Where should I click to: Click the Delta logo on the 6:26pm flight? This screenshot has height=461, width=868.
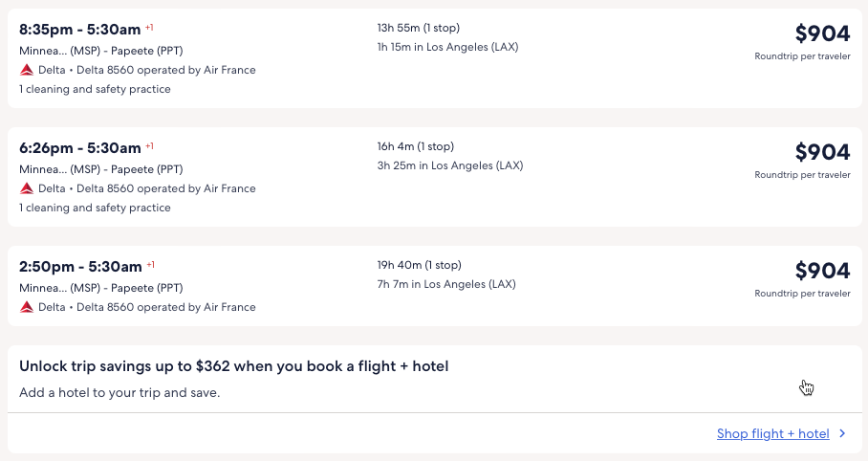[x=27, y=188]
